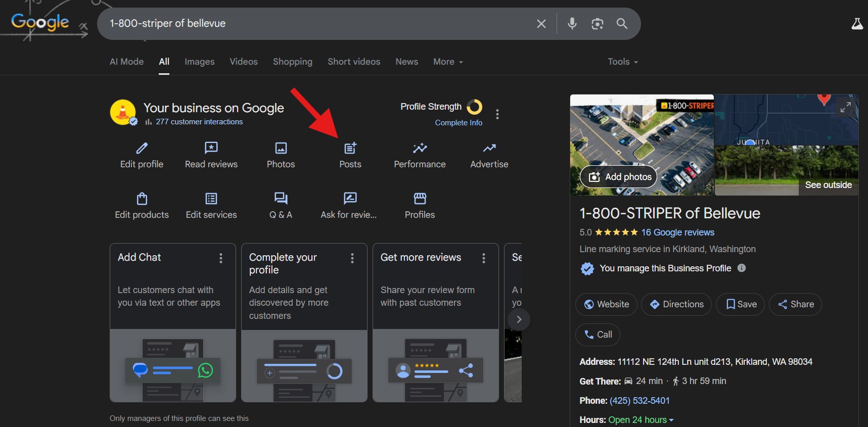Click the business logo avatar
868x427 pixels.
pyautogui.click(x=123, y=112)
